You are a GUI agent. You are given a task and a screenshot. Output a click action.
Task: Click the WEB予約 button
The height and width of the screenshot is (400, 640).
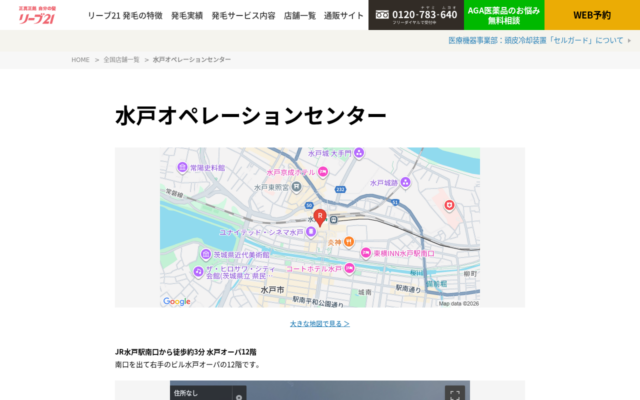(592, 15)
